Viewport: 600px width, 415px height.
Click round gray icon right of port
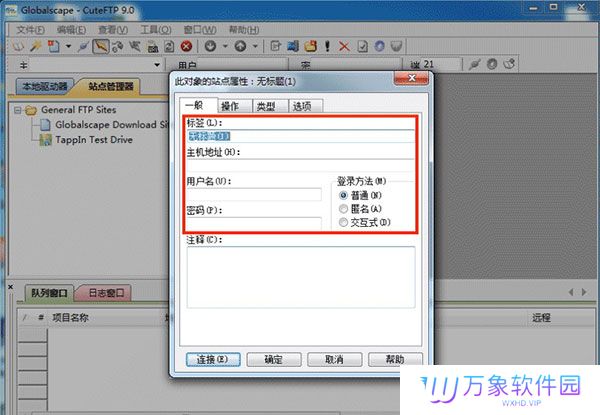coord(492,64)
